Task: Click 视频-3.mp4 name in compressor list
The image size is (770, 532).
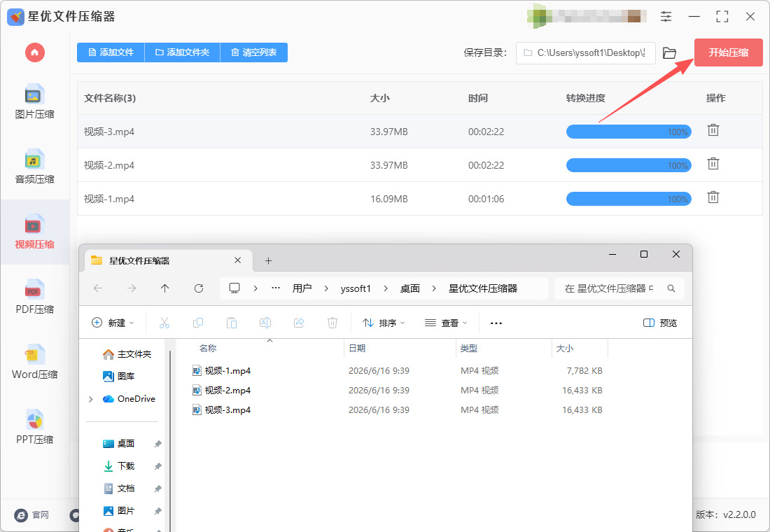Action: [x=109, y=132]
